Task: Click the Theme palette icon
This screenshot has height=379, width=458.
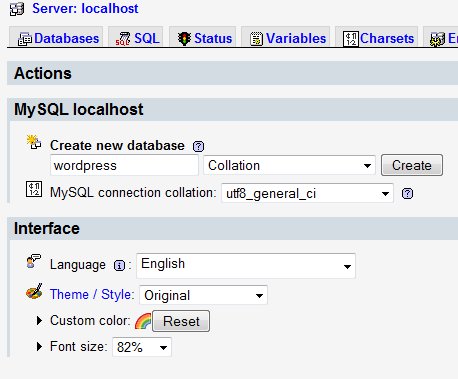Action: click(x=34, y=291)
